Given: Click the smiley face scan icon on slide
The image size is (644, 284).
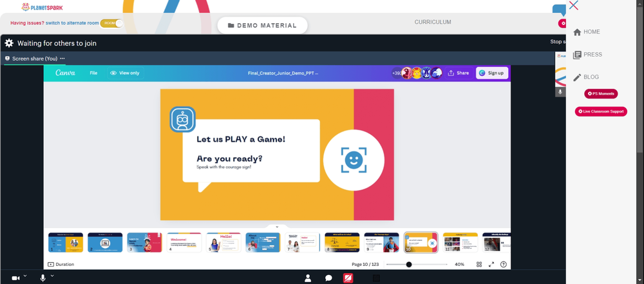Looking at the screenshot, I should coord(354,160).
